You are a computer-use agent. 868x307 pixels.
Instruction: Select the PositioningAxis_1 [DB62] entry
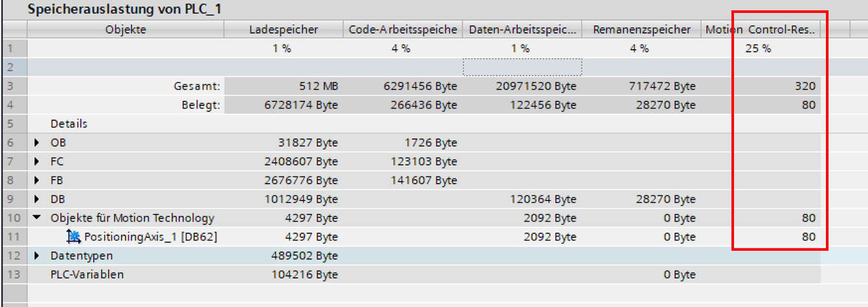[150, 237]
